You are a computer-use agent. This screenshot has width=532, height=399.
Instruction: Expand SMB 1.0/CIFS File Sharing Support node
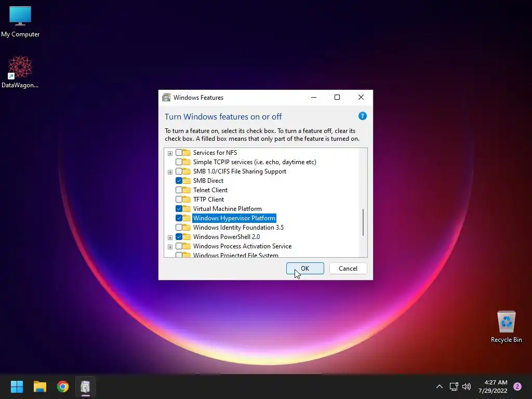(170, 172)
